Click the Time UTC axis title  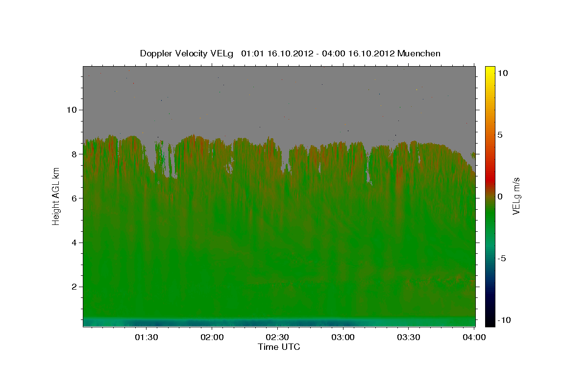[x=279, y=347]
